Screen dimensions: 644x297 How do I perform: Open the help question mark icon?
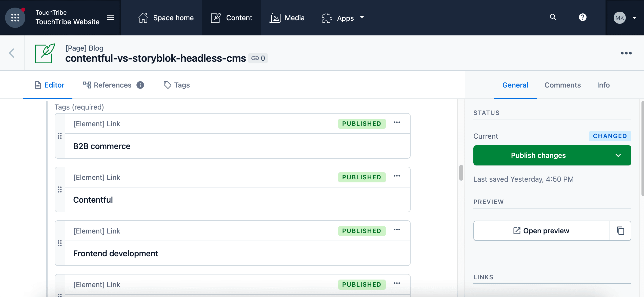(583, 17)
